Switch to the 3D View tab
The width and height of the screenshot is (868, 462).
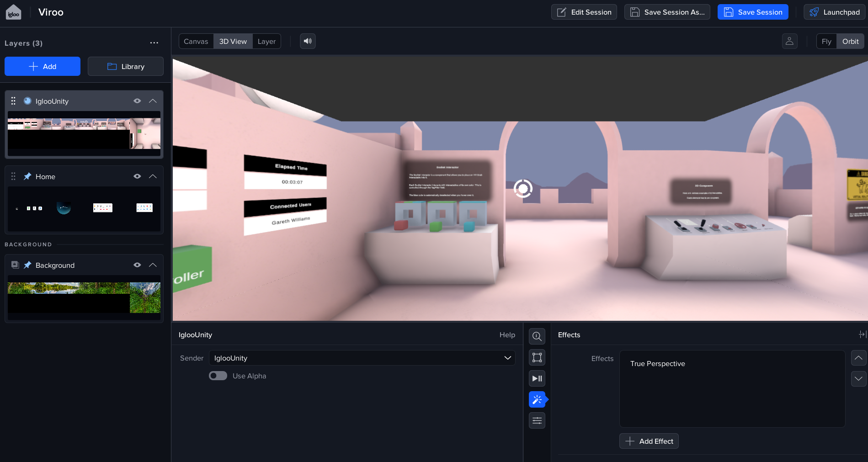click(233, 41)
